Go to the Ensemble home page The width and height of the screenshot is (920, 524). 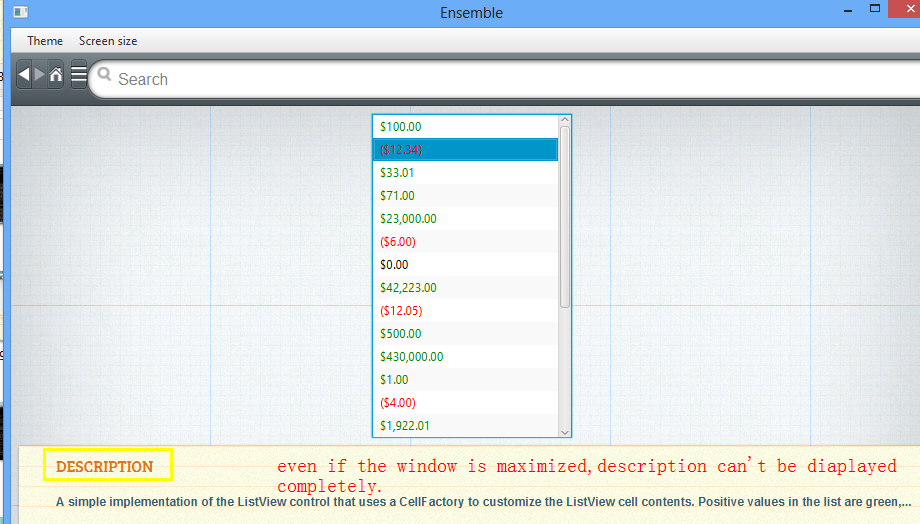(x=56, y=75)
